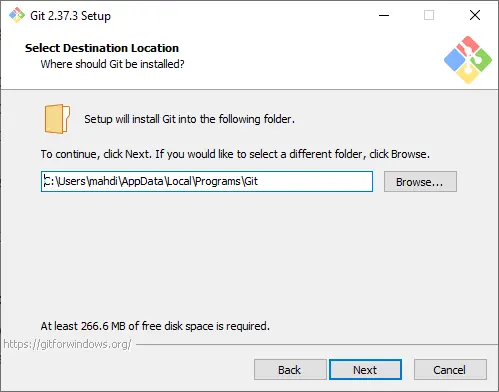Cancel the Git installation

click(450, 370)
